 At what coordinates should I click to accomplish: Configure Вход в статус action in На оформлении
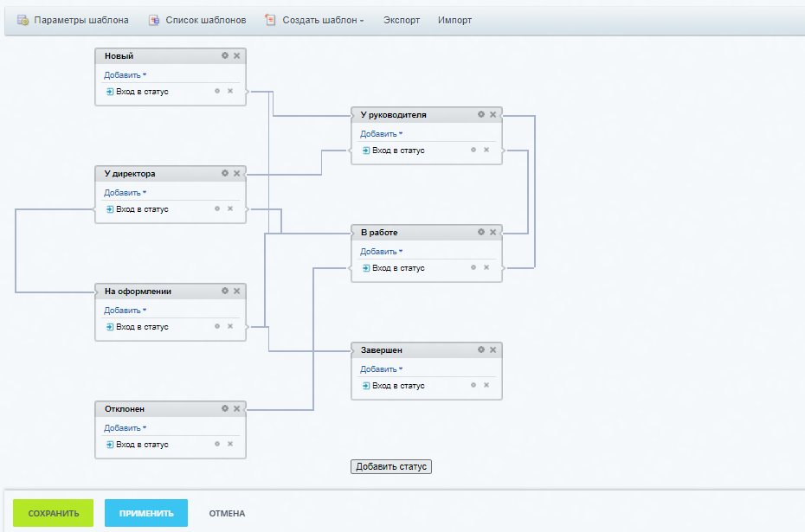217,326
